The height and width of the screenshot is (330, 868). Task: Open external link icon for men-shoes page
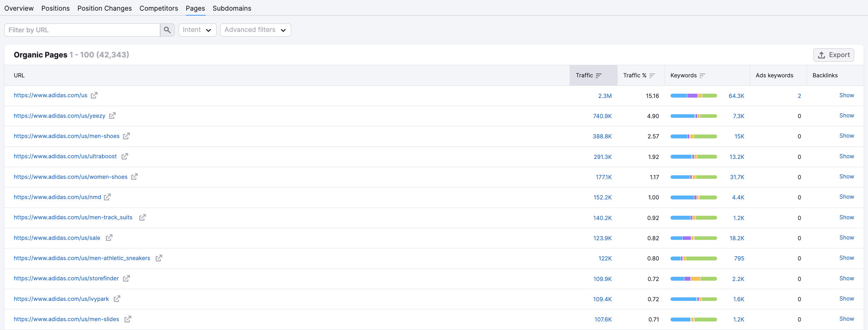pos(126,136)
